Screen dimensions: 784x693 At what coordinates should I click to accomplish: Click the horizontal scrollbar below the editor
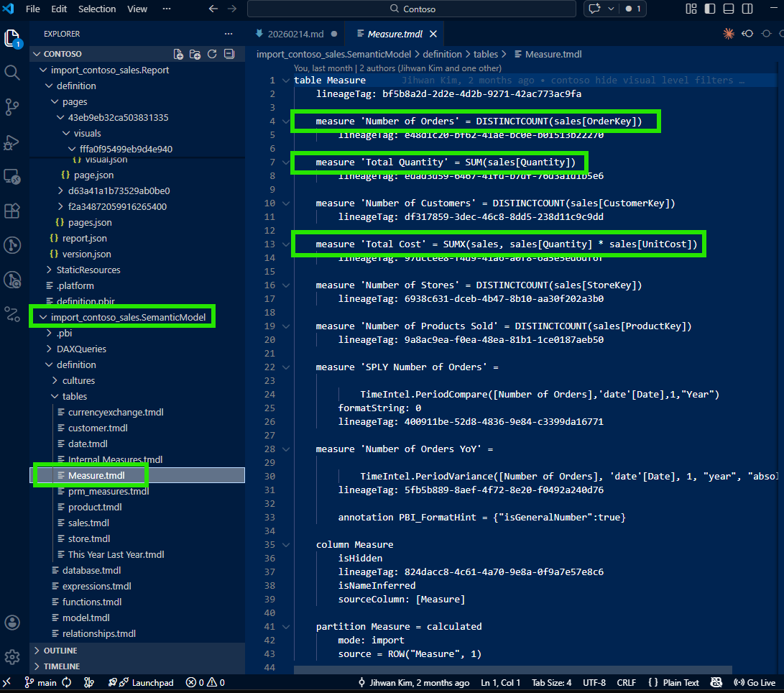[513, 670]
